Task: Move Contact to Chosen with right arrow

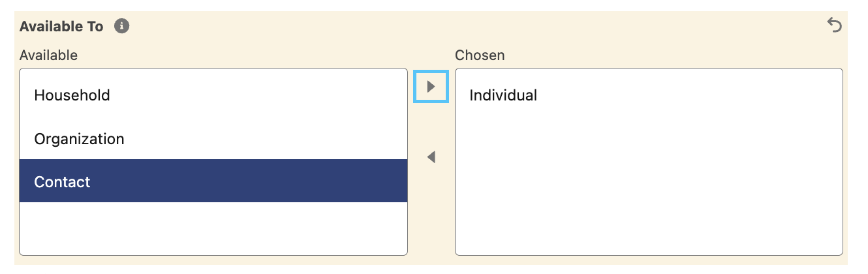Action: (x=431, y=87)
